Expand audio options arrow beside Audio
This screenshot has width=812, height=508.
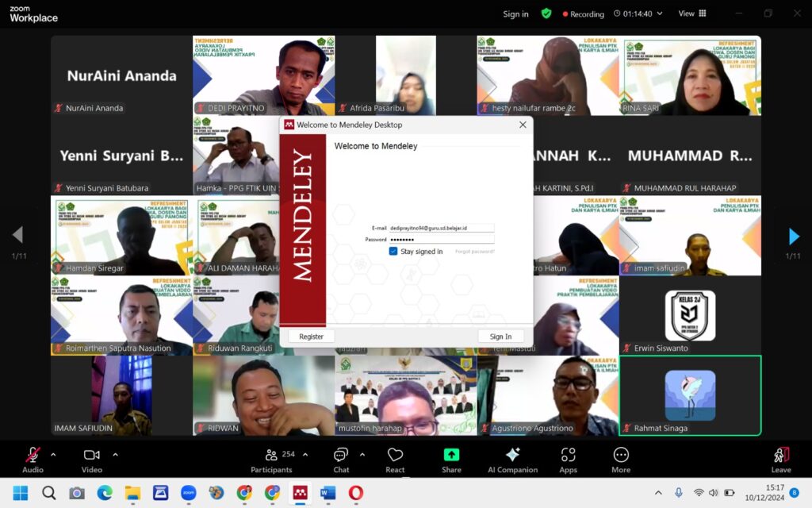[53, 455]
